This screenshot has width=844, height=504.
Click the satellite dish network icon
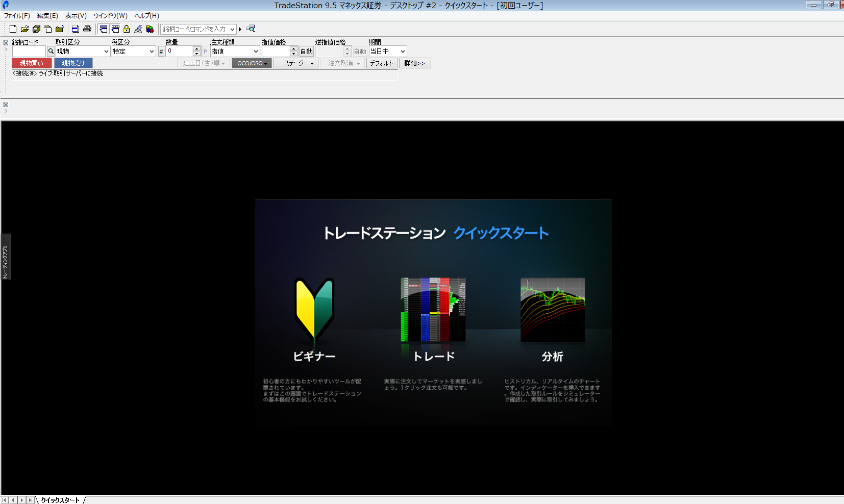(138, 29)
